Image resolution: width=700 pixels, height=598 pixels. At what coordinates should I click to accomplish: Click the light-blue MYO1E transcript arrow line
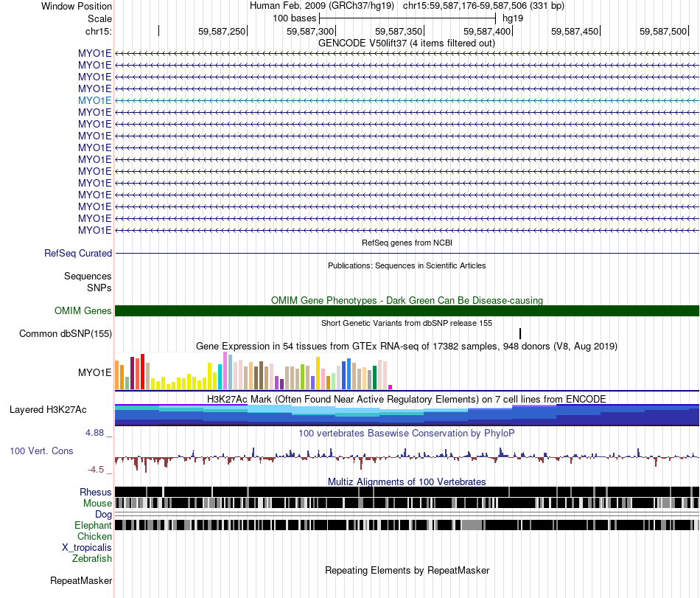407,100
